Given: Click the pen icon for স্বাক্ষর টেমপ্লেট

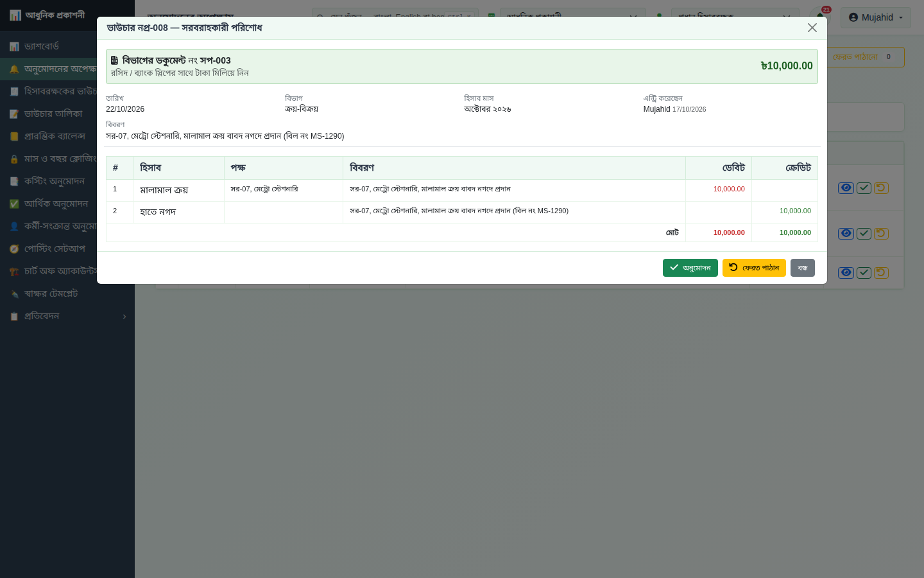Looking at the screenshot, I should pos(14,293).
